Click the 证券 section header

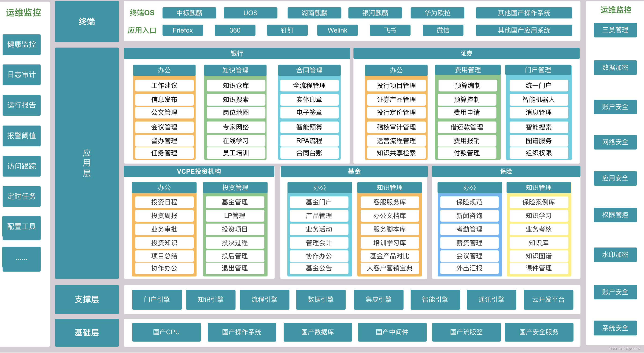[466, 53]
